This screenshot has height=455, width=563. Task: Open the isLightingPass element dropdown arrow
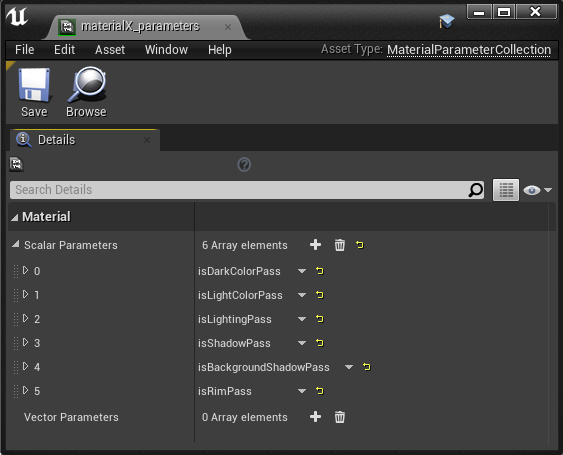tap(302, 319)
